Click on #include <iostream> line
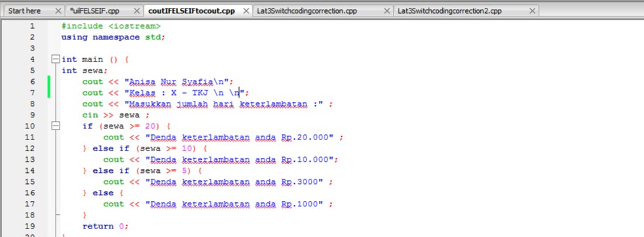Screen dimensions: 644x237 (x=111, y=26)
